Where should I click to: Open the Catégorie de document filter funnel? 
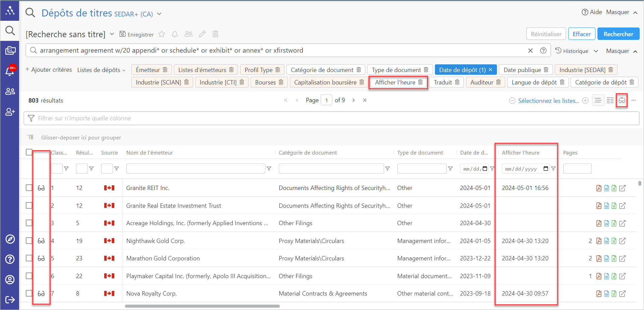387,169
